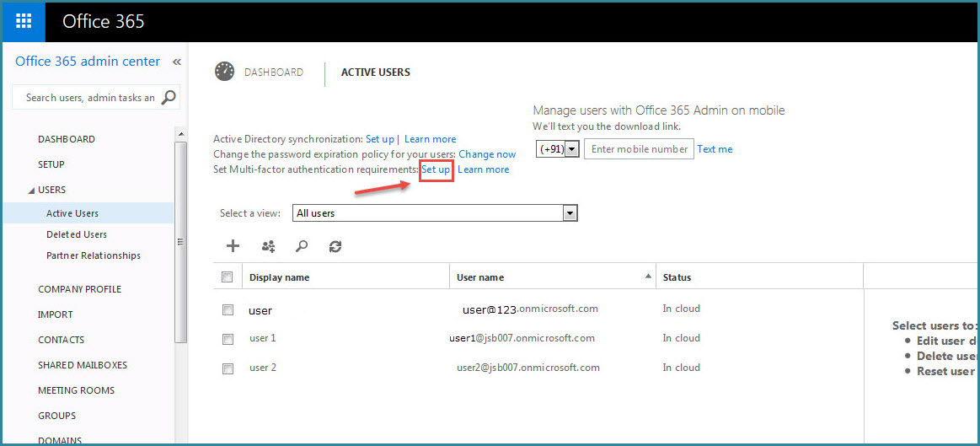The width and height of the screenshot is (980, 446).
Task: Click the Enter mobile number field
Action: (639, 149)
